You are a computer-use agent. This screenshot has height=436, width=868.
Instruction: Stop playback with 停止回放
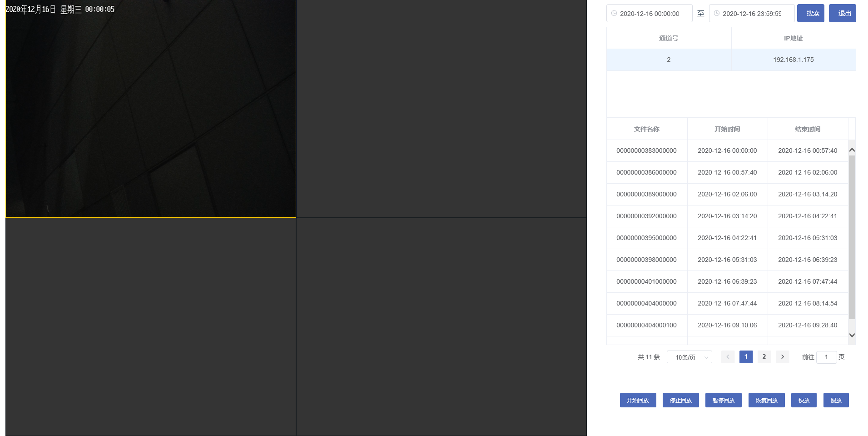680,400
